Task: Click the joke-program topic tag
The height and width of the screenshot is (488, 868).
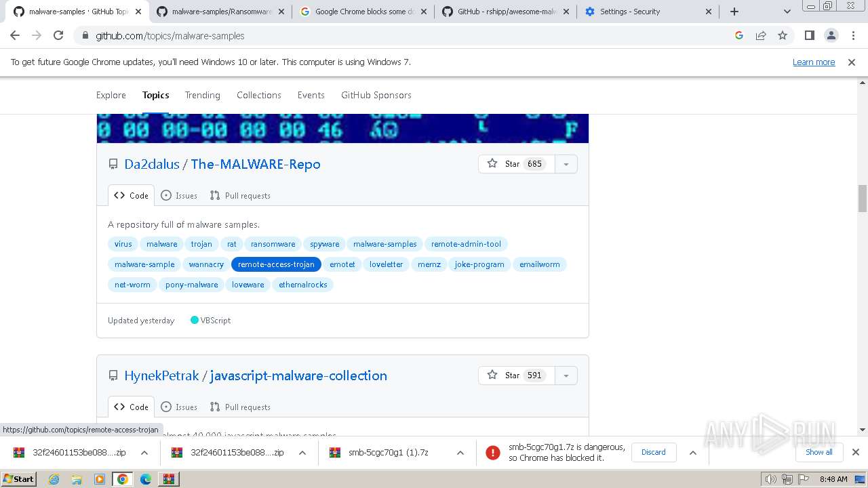Action: [479, 264]
